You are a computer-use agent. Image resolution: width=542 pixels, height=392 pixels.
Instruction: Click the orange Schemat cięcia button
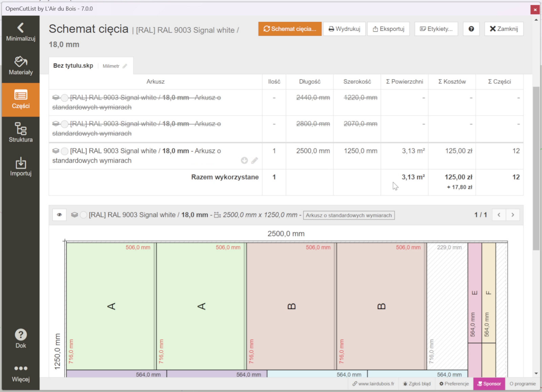290,29
